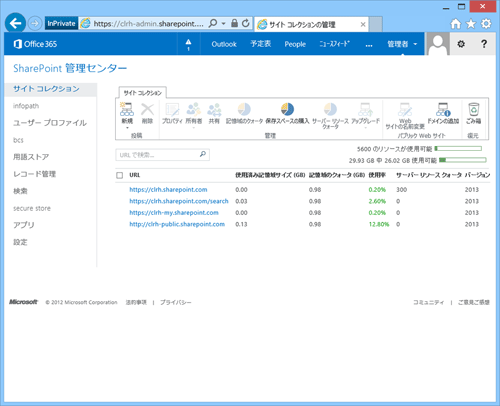
Task: Open the https://clrh.sharepoint.com/search link
Action: pos(179,201)
